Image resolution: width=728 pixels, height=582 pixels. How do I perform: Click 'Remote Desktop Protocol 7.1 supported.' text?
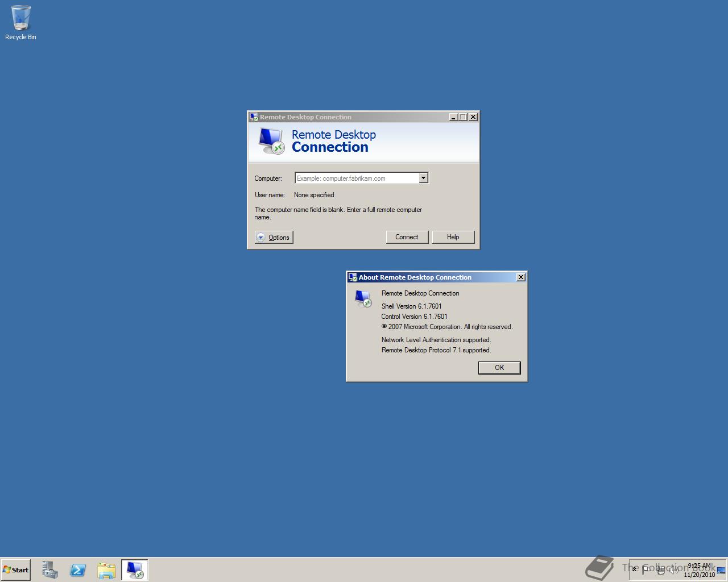coord(436,350)
